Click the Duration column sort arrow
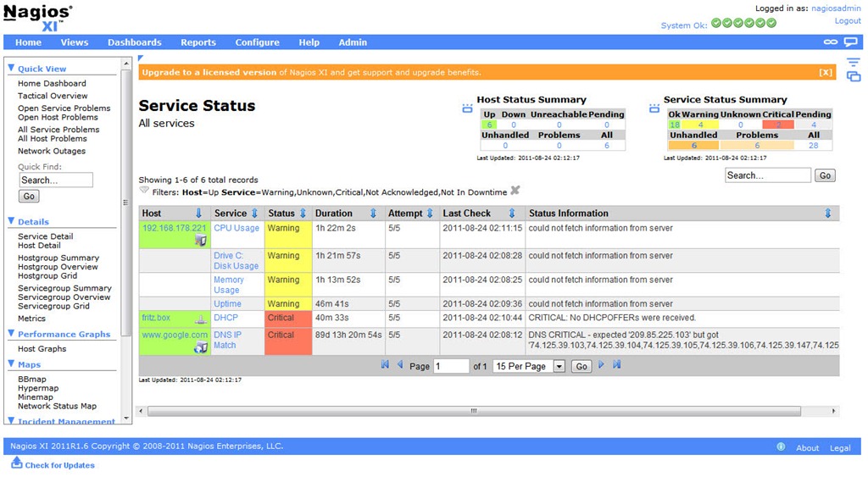 pos(373,214)
